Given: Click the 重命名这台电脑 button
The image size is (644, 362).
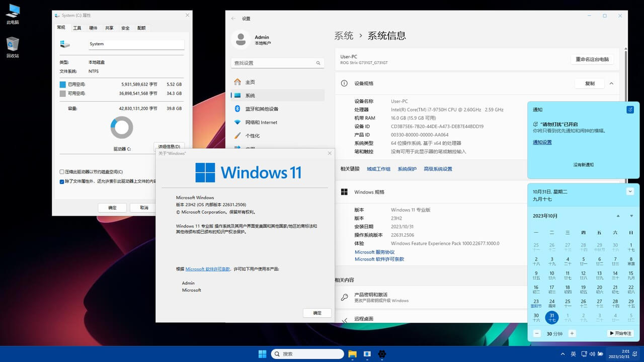Looking at the screenshot, I should click(x=592, y=59).
